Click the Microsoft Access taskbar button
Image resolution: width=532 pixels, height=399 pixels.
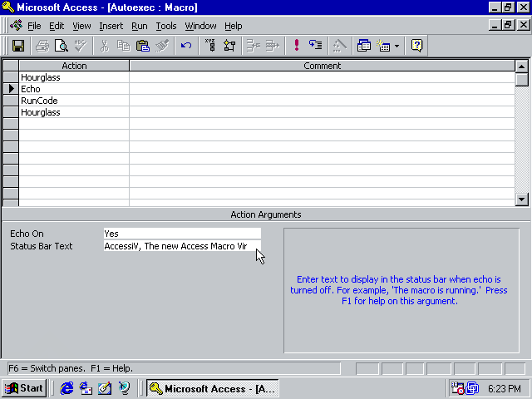pos(213,388)
